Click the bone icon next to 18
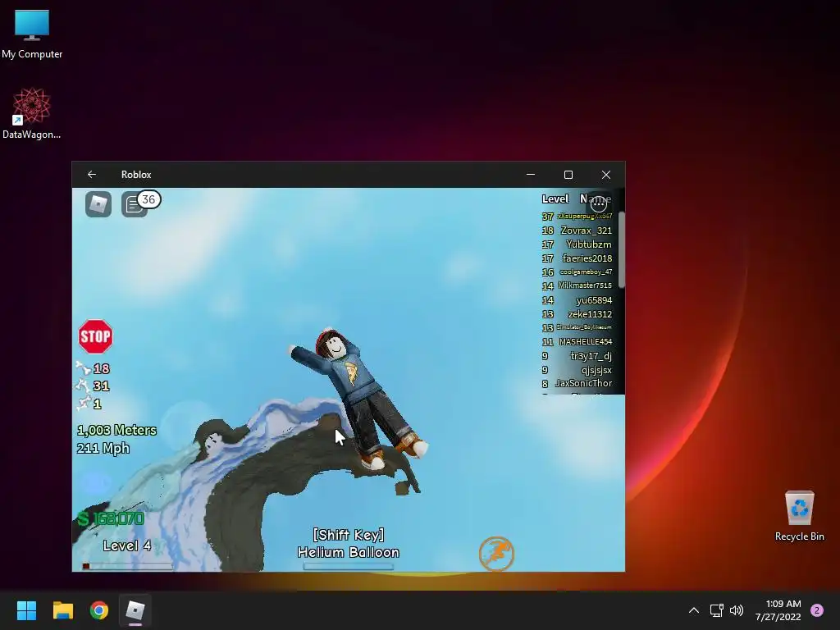 point(83,368)
